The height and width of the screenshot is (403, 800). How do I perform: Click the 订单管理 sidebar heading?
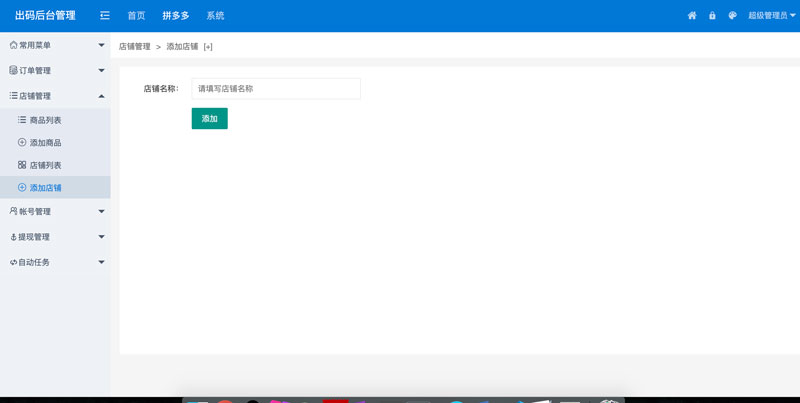pyautogui.click(x=35, y=70)
